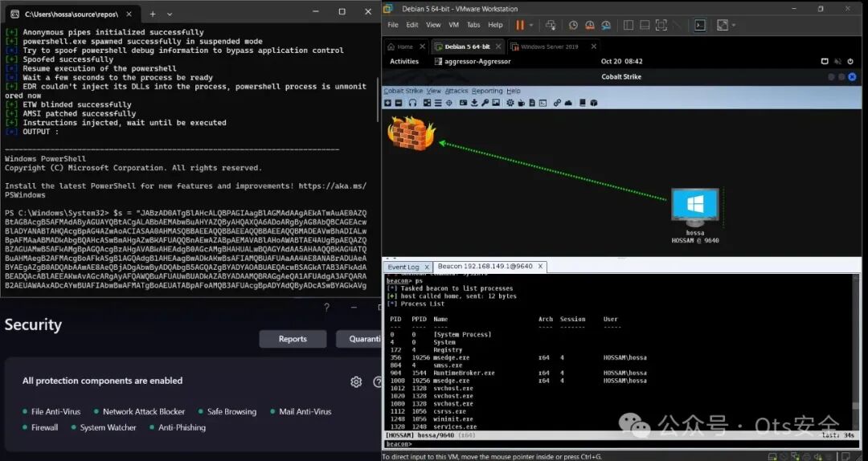Screen dimensions: 868x461
Task: Open the Oct 20 08:42 clock in top bar
Action: pos(621,61)
